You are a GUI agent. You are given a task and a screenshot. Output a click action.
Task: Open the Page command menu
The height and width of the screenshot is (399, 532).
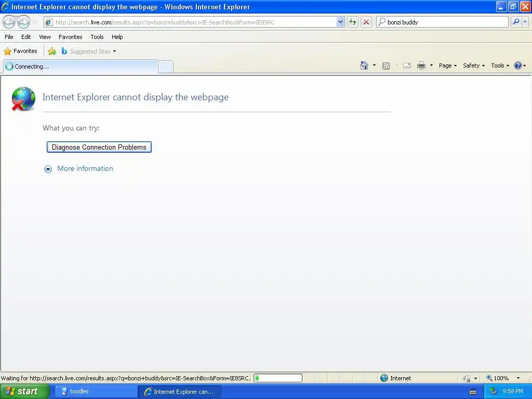[448, 65]
